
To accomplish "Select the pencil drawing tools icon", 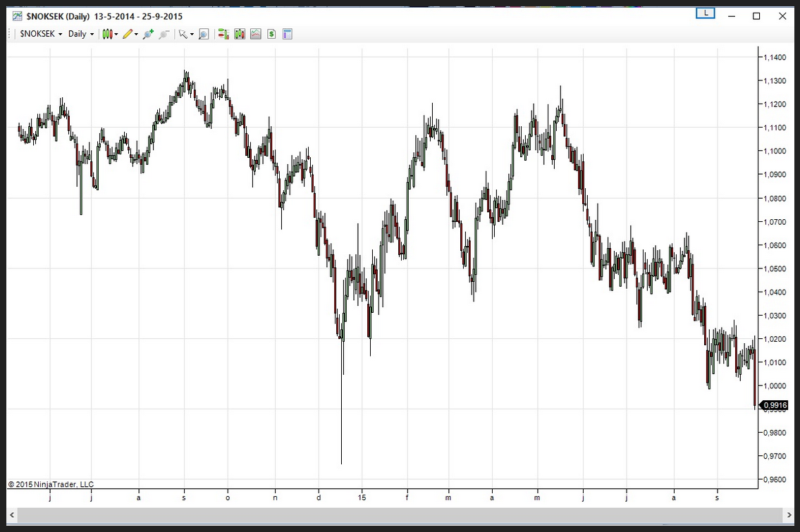I will coord(127,34).
